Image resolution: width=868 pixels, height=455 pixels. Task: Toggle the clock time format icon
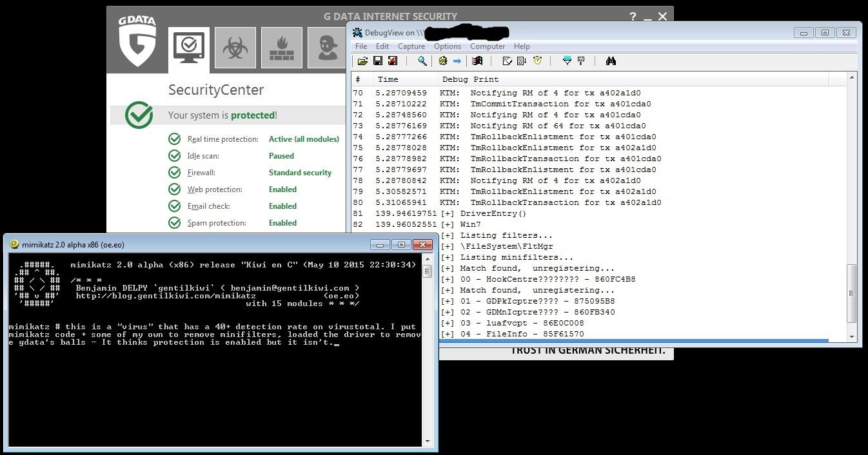[x=537, y=61]
